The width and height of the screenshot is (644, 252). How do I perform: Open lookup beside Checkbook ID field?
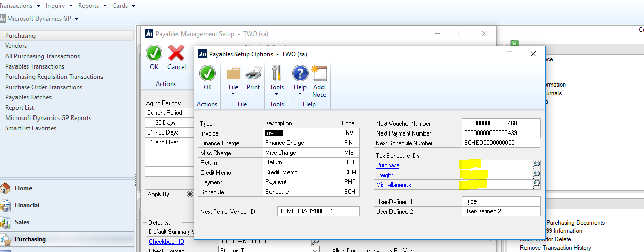pos(315,242)
